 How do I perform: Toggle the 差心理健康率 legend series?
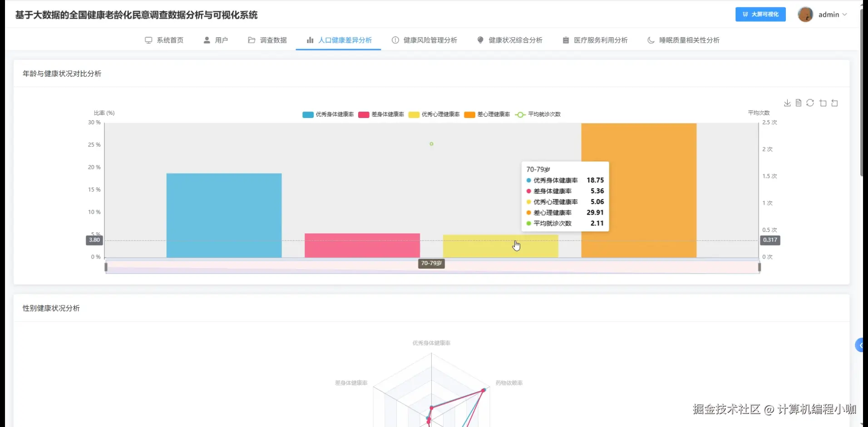(487, 114)
